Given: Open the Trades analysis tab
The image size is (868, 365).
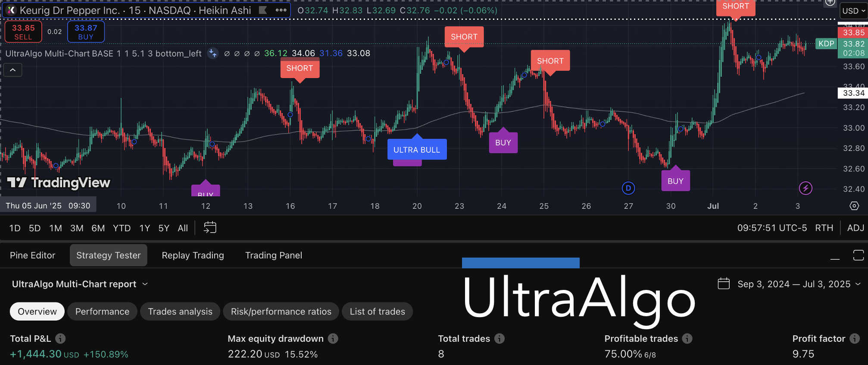Looking at the screenshot, I should click(x=180, y=312).
